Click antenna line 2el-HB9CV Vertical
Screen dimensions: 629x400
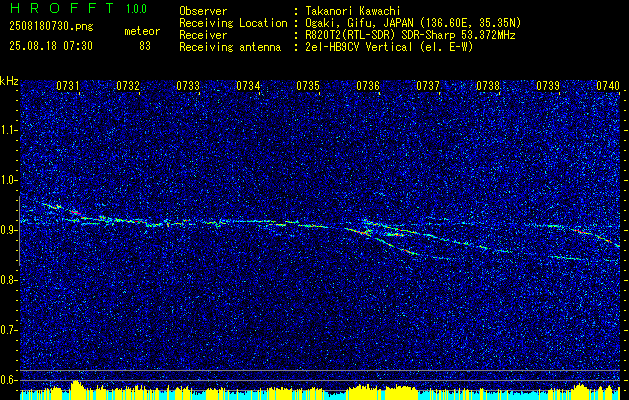pos(389,47)
